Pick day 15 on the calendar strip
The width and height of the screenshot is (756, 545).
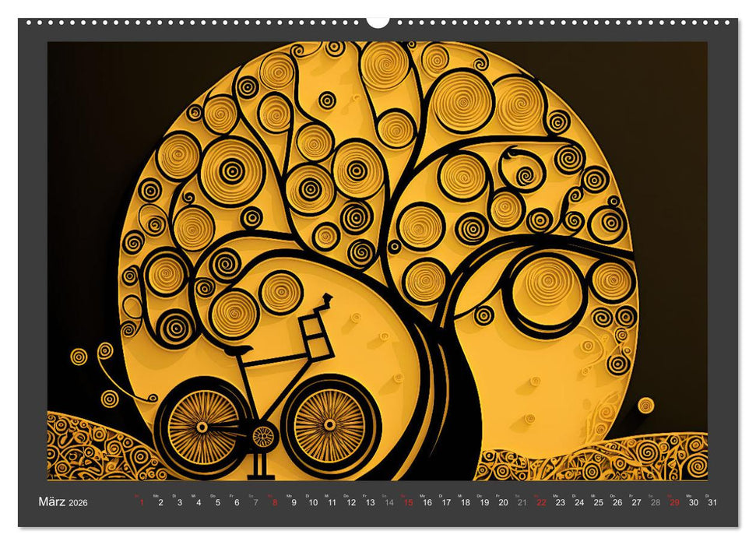pyautogui.click(x=407, y=502)
